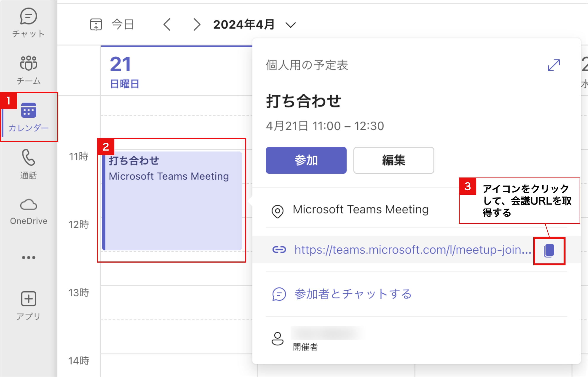Show more apps via the ellipsis icon
This screenshot has height=377, width=588.
[29, 257]
